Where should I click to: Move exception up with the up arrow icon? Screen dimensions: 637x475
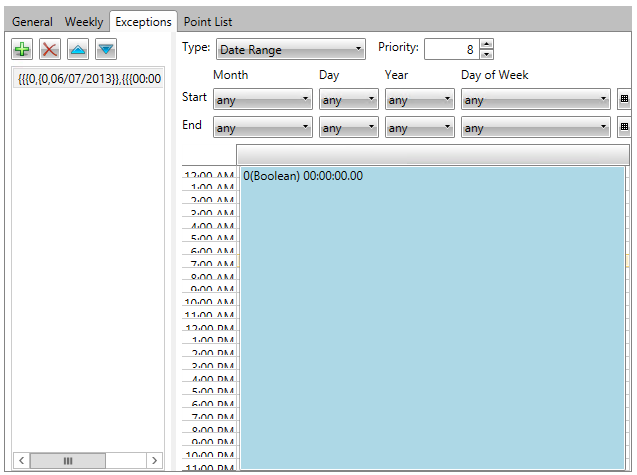pos(78,49)
